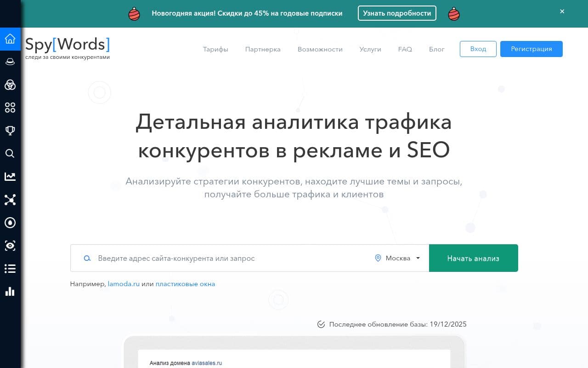Image resolution: width=588 pixels, height=368 pixels.
Task: Open the lamoda.ru example link
Action: 124,284
